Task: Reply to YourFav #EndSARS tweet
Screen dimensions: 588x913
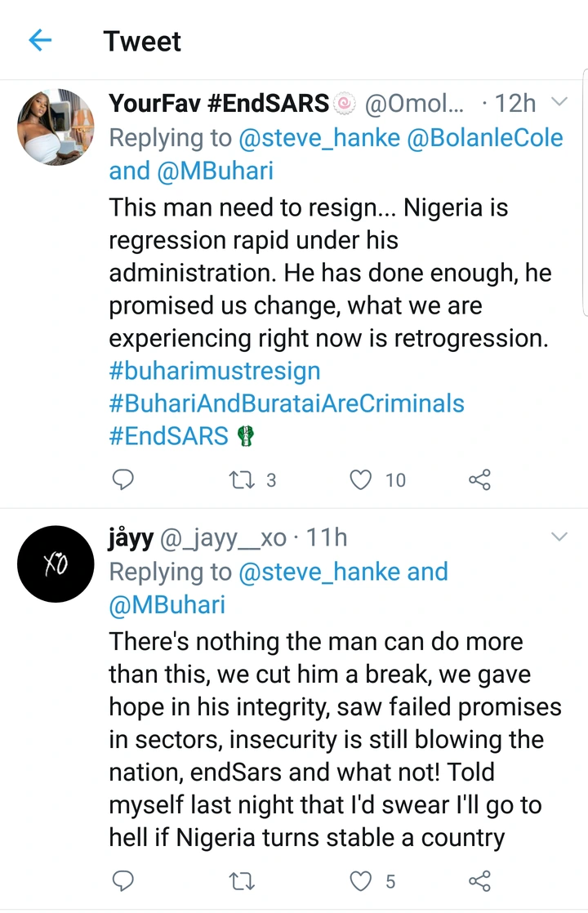Action: tap(122, 479)
